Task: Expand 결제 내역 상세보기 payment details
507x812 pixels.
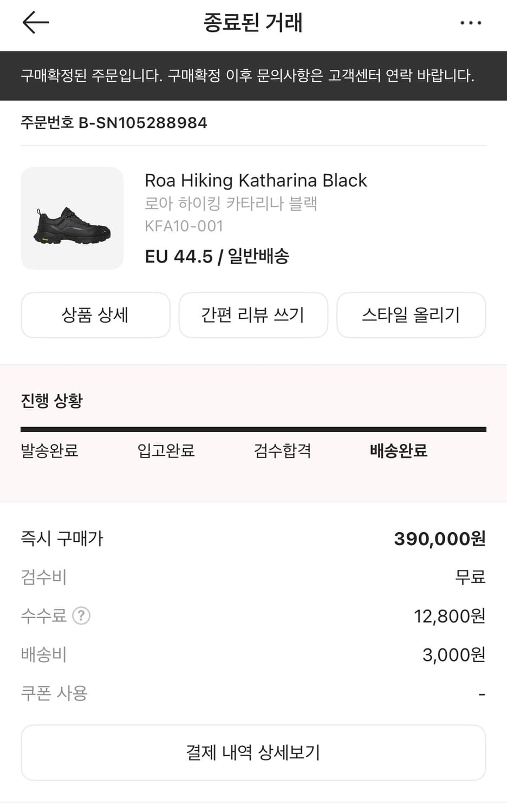Action: coord(253,752)
